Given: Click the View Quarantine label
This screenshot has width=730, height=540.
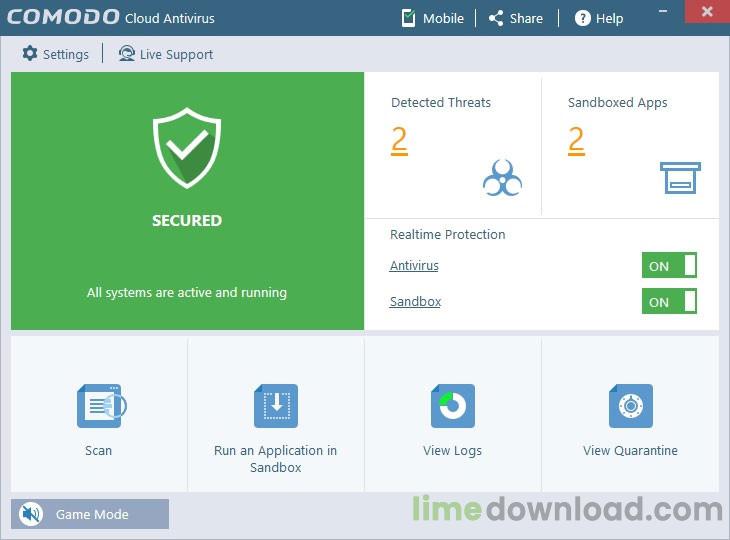Looking at the screenshot, I should click(630, 451).
